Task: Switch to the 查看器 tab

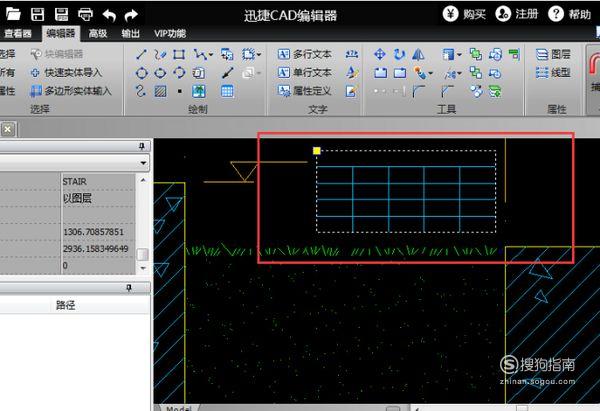Action: click(x=17, y=34)
